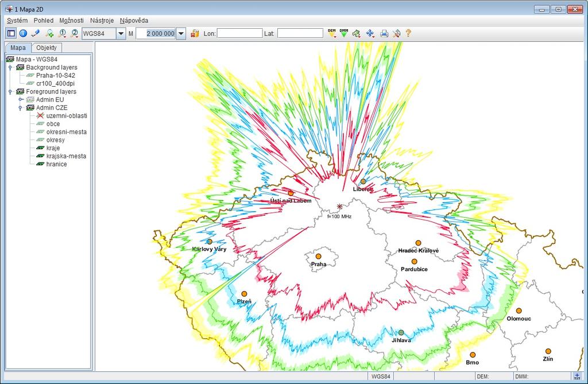Click the printer icon
Viewport: 588px width, 384px height.
click(384, 33)
